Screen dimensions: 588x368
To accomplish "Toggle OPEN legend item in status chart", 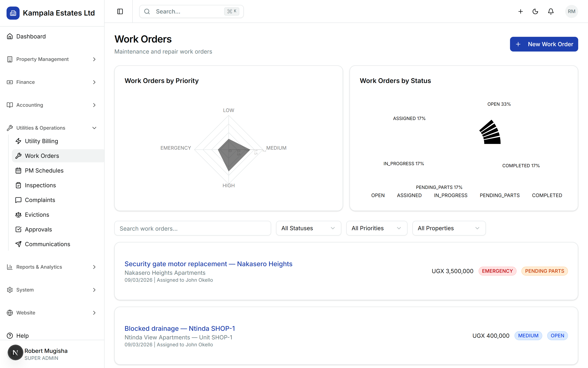I will (x=378, y=195).
